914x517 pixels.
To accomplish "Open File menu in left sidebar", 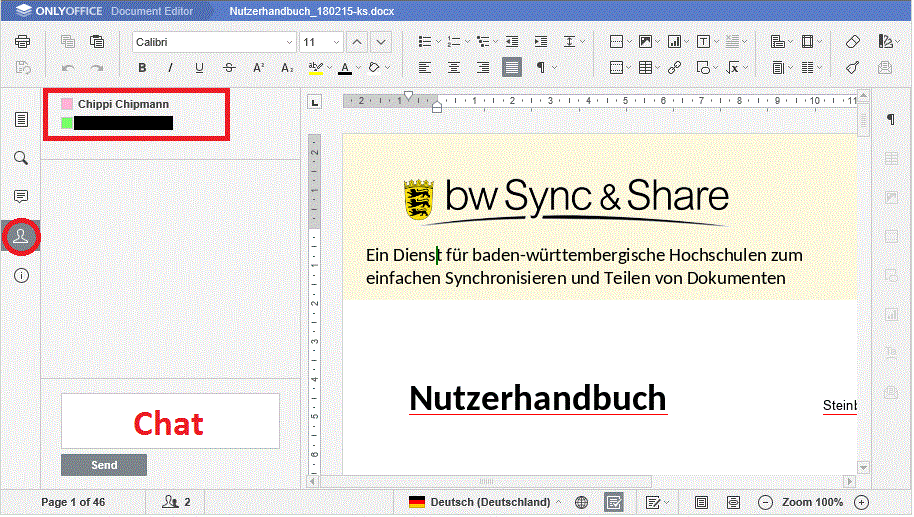I will pos(21,119).
